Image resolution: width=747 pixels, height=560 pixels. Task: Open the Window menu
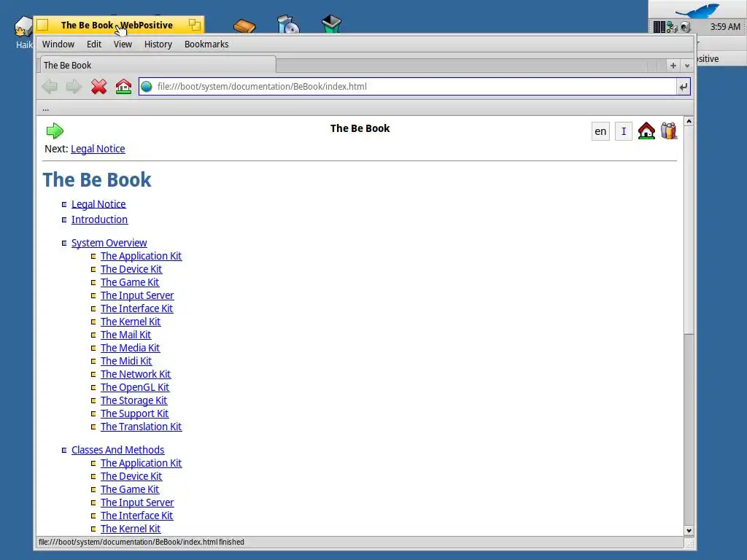pyautogui.click(x=58, y=44)
